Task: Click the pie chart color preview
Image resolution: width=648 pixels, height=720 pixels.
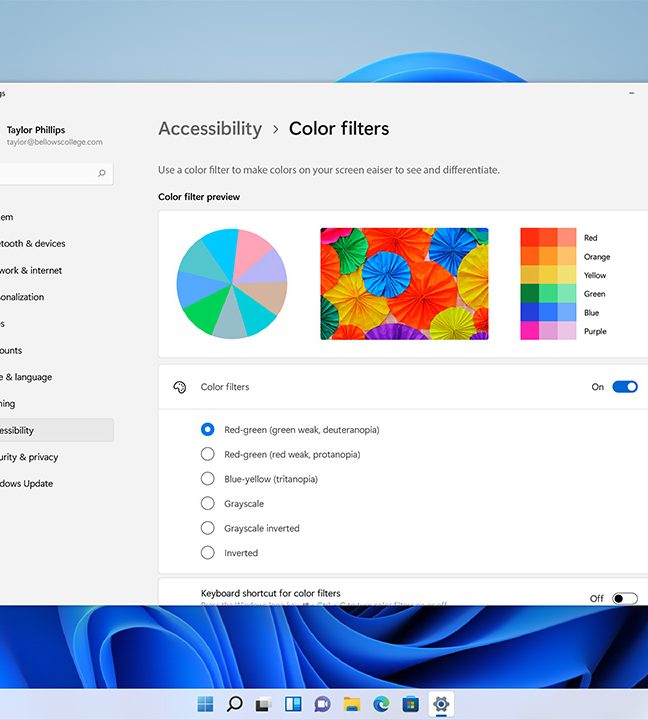Action: (x=232, y=284)
